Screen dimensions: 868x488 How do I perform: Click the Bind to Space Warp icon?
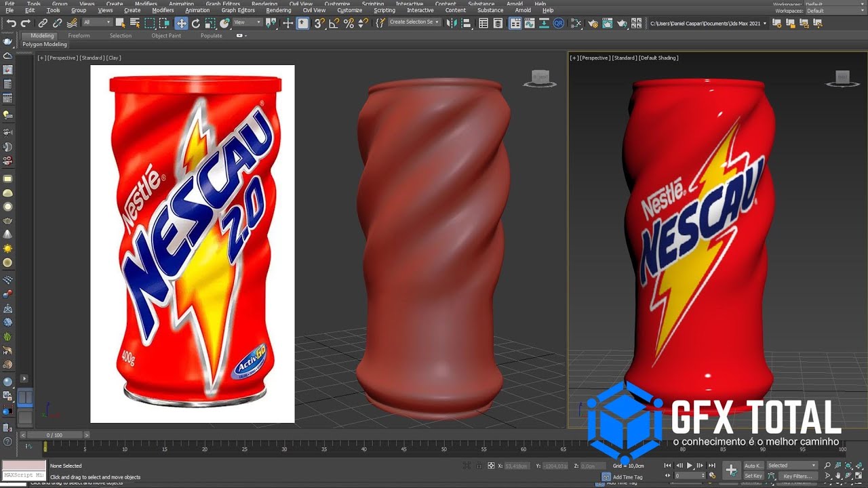(71, 22)
